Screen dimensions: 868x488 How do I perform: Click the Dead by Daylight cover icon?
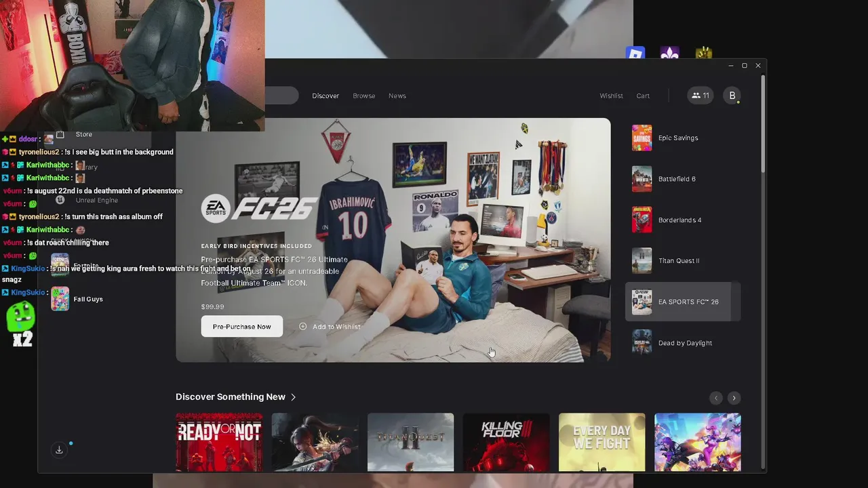642,342
